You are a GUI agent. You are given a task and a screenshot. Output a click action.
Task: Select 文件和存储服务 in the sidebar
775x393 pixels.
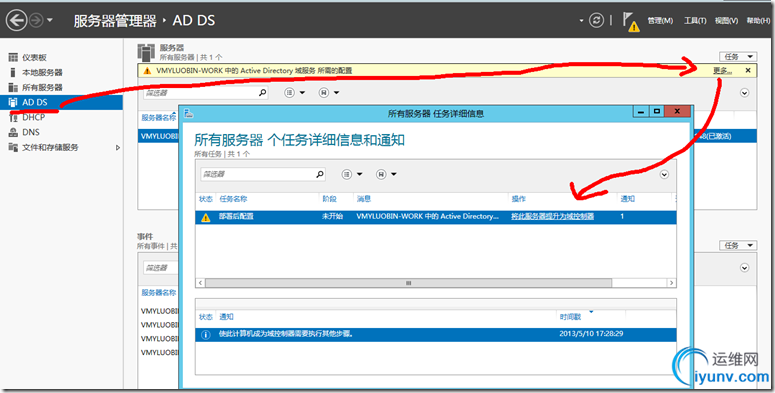point(50,147)
